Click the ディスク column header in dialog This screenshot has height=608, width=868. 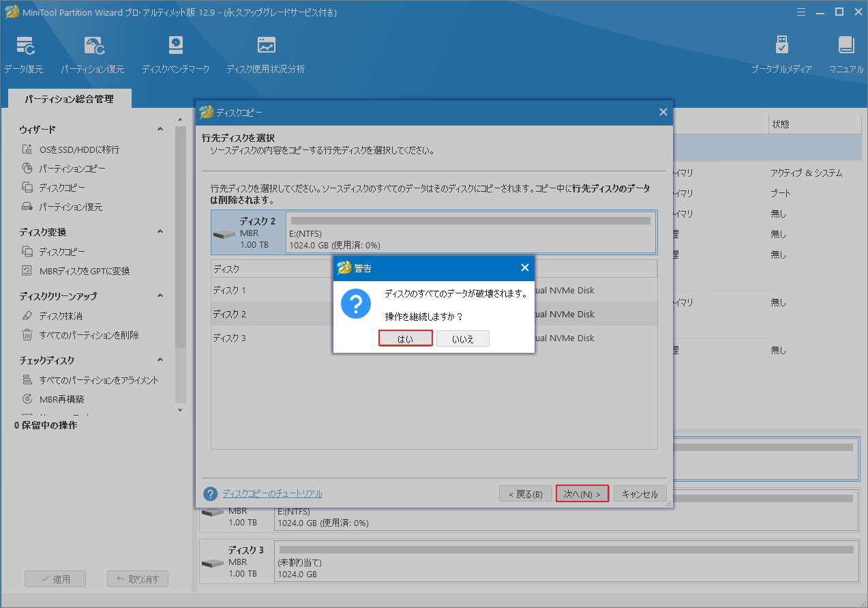click(273, 269)
